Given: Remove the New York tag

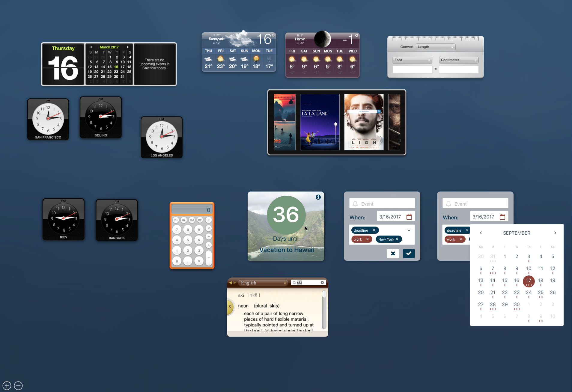Looking at the screenshot, I should [397, 239].
